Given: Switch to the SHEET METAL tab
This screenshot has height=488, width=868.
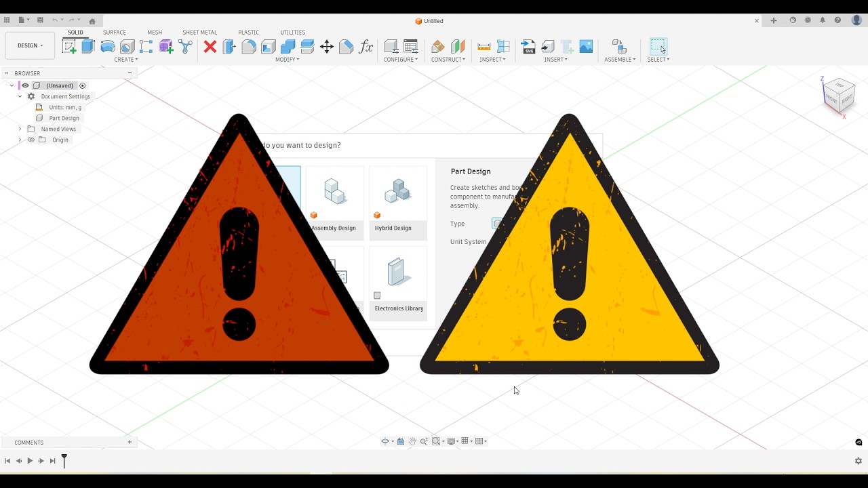Looking at the screenshot, I should [199, 33].
